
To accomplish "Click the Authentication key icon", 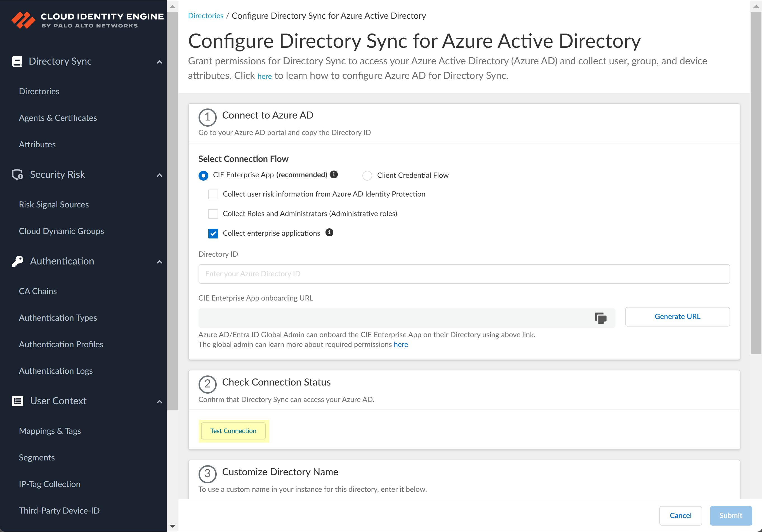I will tap(18, 261).
